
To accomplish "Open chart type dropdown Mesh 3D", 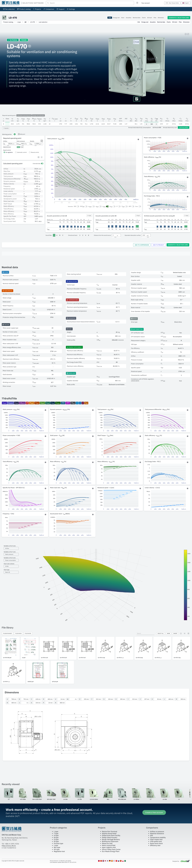I will point(11,572).
